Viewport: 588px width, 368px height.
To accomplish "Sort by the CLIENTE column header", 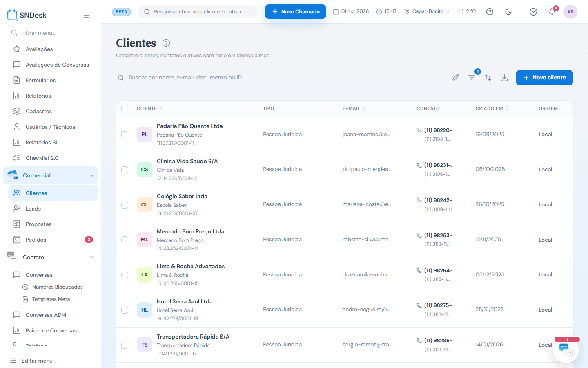I will click(x=150, y=108).
